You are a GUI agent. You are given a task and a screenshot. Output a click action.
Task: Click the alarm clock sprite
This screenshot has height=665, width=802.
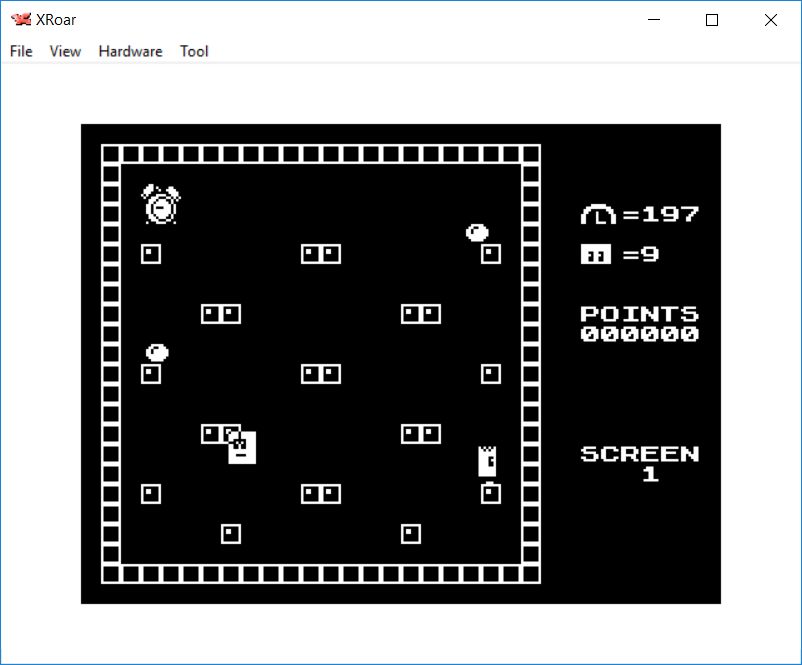click(x=160, y=204)
